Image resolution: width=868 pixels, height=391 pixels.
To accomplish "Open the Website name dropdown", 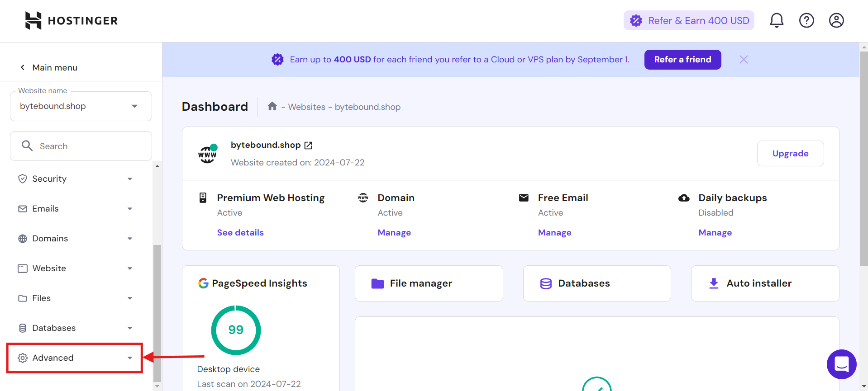I will click(x=81, y=106).
